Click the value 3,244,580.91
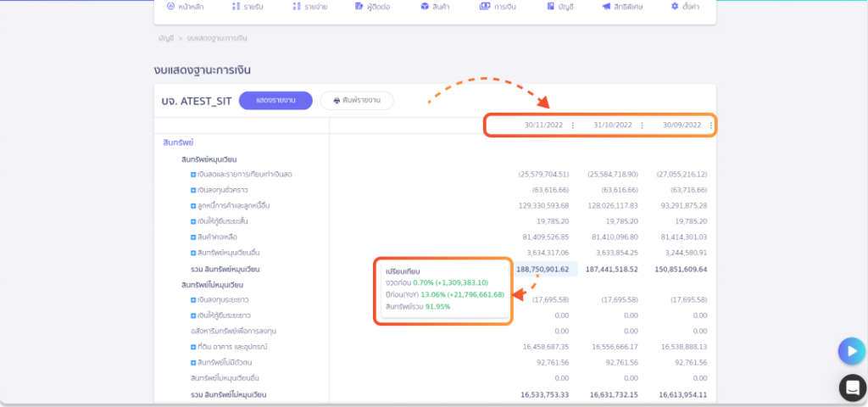 [x=687, y=253]
